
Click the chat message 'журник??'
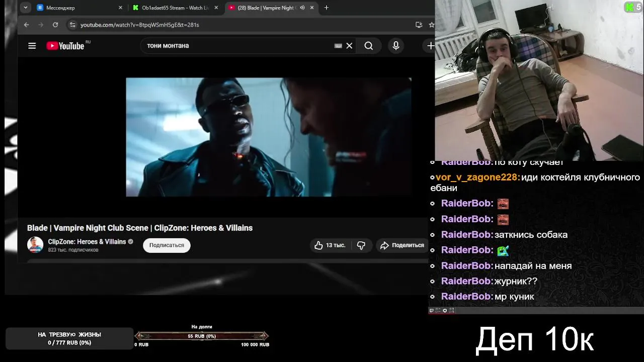[x=516, y=282]
